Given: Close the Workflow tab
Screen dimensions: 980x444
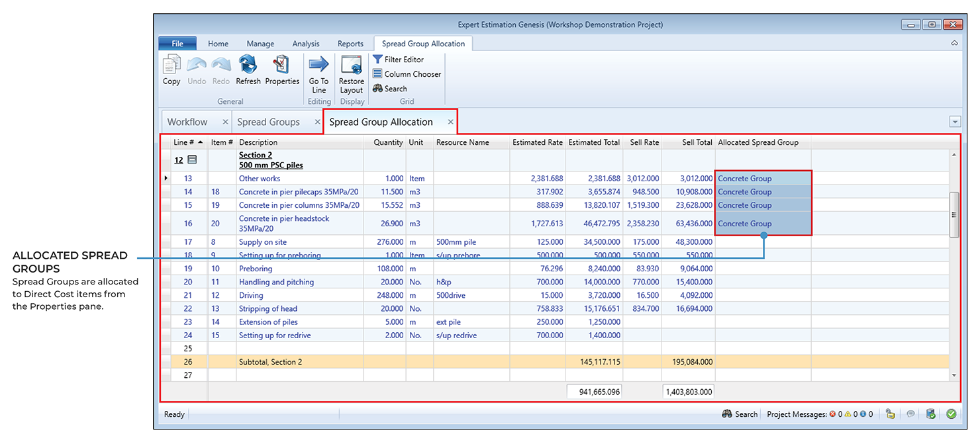Looking at the screenshot, I should [x=225, y=122].
